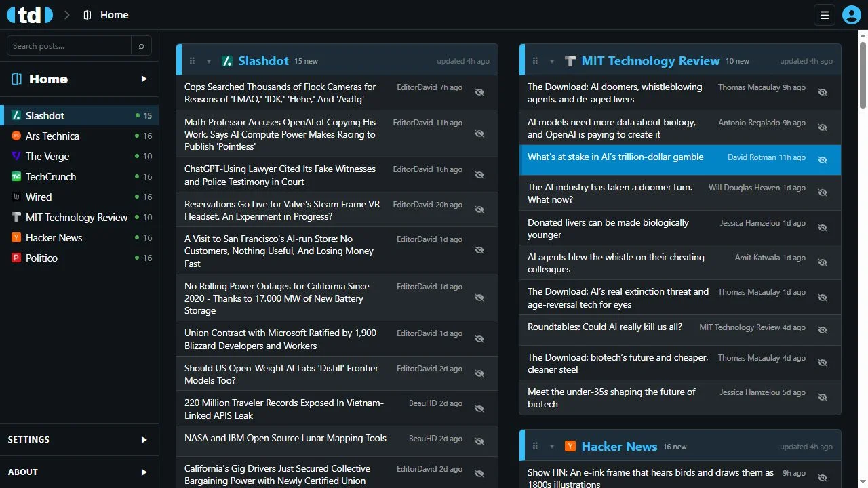
Task: Click the Ars Technica feed icon
Action: click(x=16, y=136)
